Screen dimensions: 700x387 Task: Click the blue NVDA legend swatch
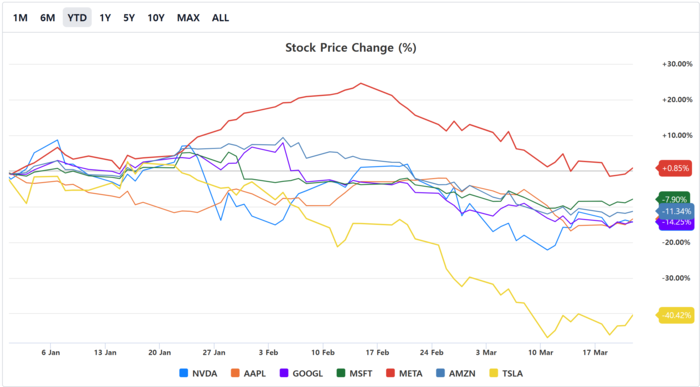coord(183,373)
